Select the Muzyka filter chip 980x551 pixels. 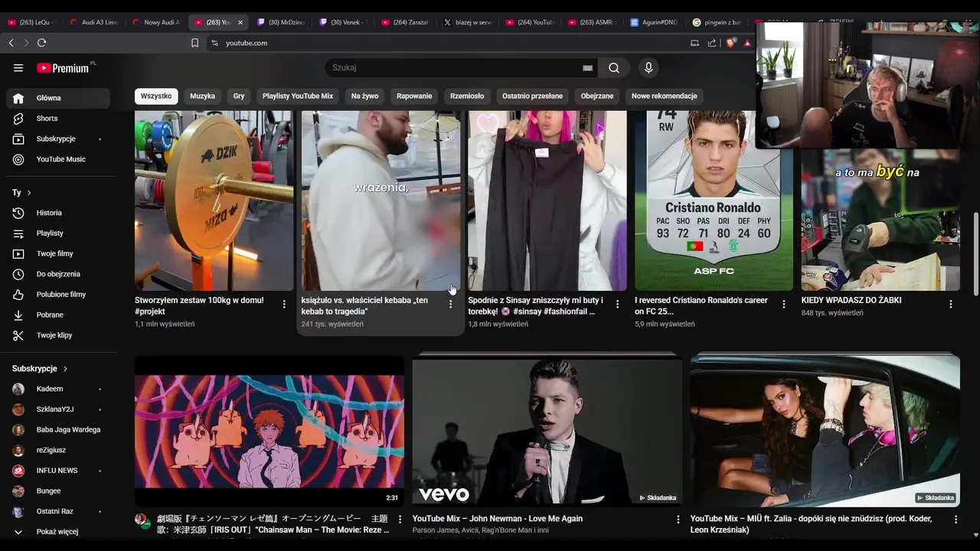click(202, 96)
